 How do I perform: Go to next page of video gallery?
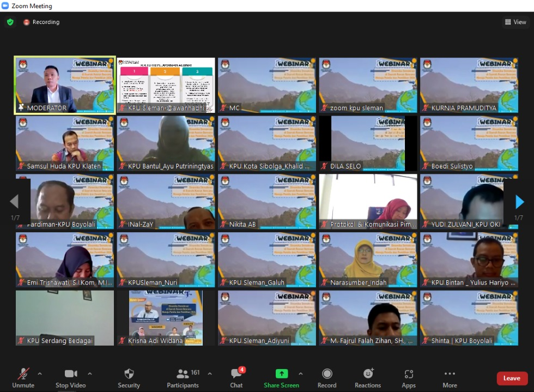pyautogui.click(x=519, y=202)
